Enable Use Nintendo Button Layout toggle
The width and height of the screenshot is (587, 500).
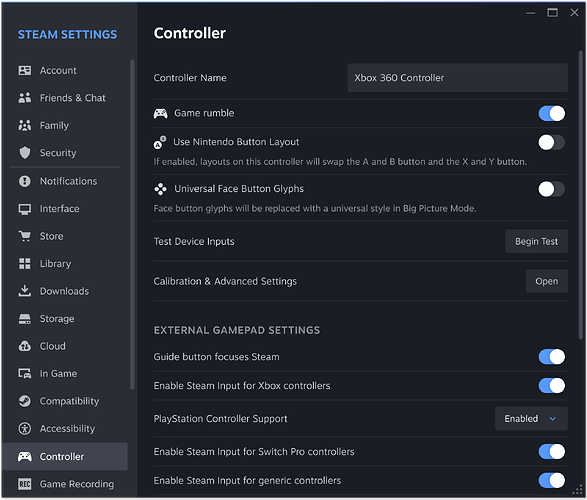pos(552,142)
